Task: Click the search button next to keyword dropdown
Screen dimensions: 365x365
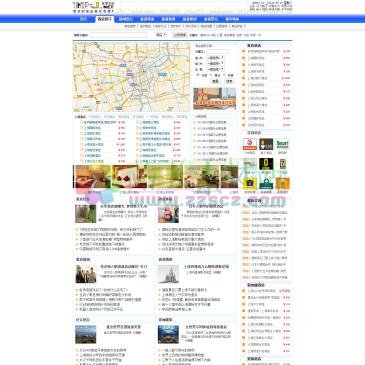Action: (180, 35)
